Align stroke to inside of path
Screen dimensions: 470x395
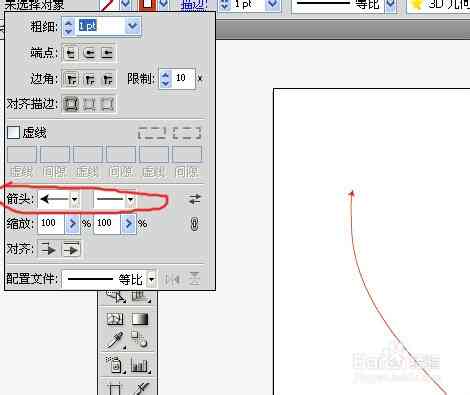click(x=89, y=104)
